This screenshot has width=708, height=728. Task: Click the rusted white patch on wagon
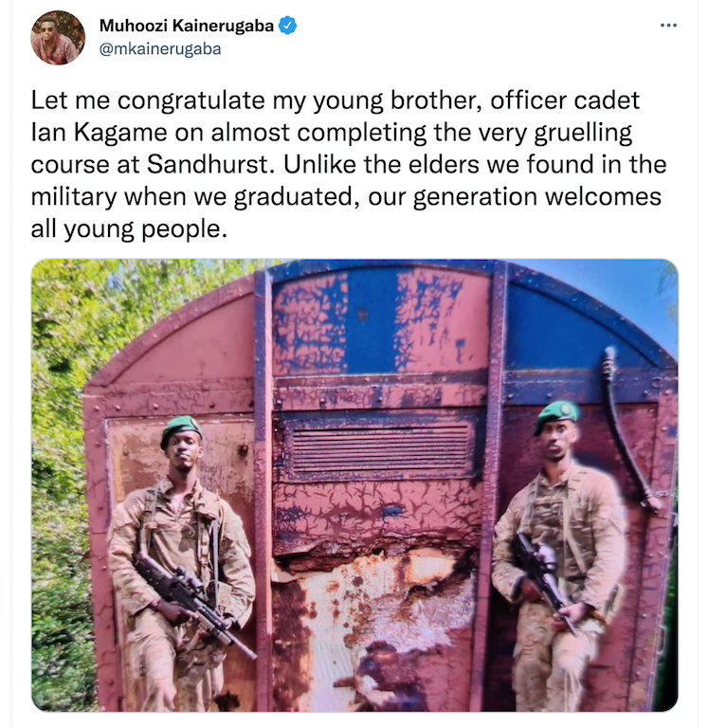point(372,609)
